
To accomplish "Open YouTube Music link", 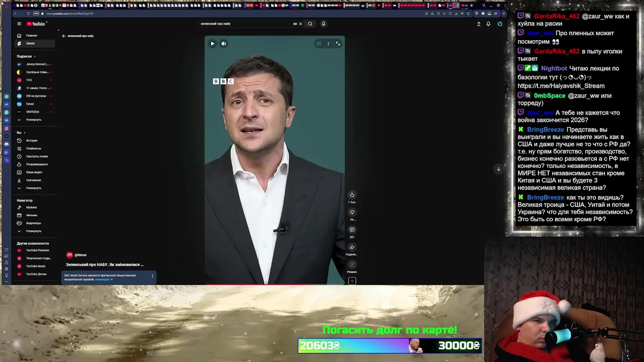I will (x=35, y=266).
